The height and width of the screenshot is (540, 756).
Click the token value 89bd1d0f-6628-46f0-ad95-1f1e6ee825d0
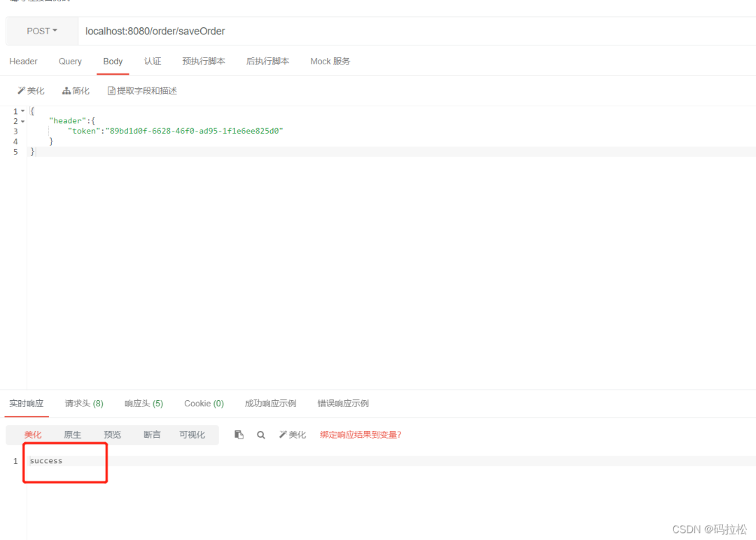point(195,131)
